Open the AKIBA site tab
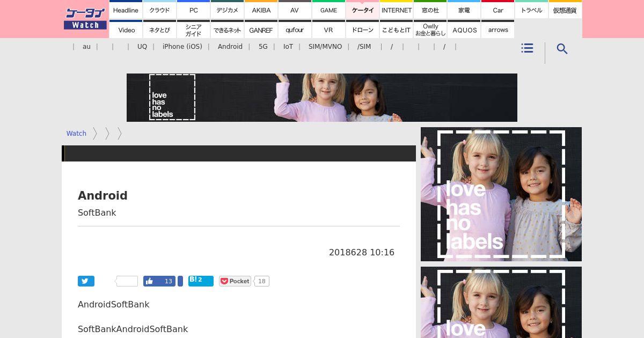The image size is (644, 338). tap(261, 10)
